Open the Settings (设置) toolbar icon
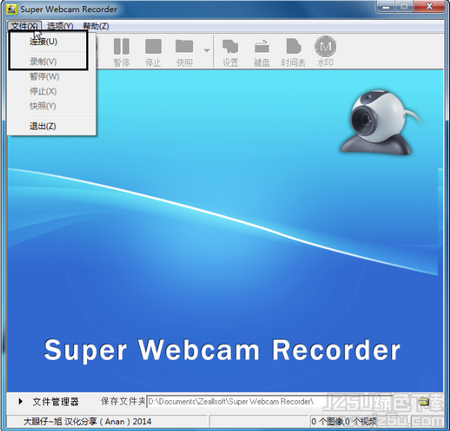Screen dimensions: 450x431 point(230,52)
